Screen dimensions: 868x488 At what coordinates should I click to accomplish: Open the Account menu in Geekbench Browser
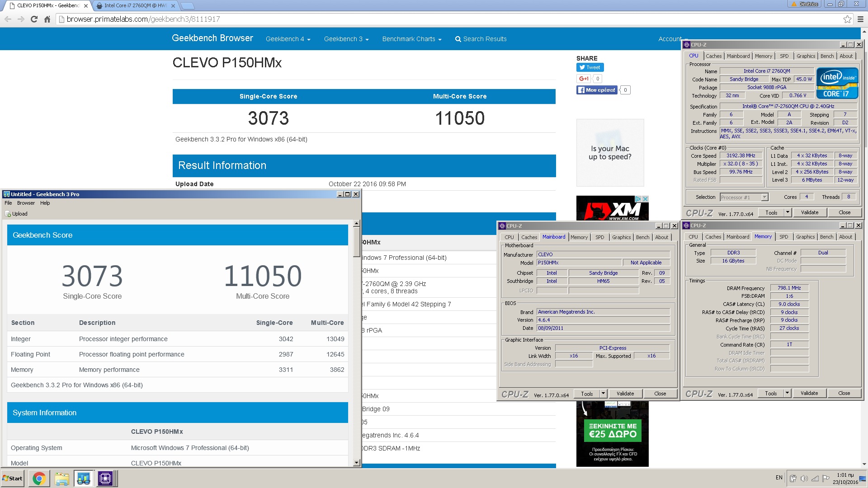[670, 39]
